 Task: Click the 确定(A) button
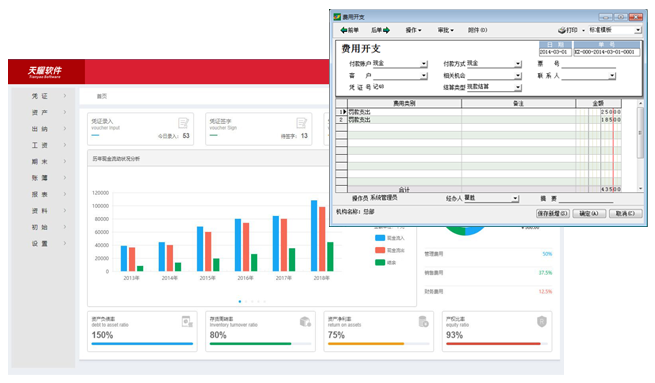point(589,213)
